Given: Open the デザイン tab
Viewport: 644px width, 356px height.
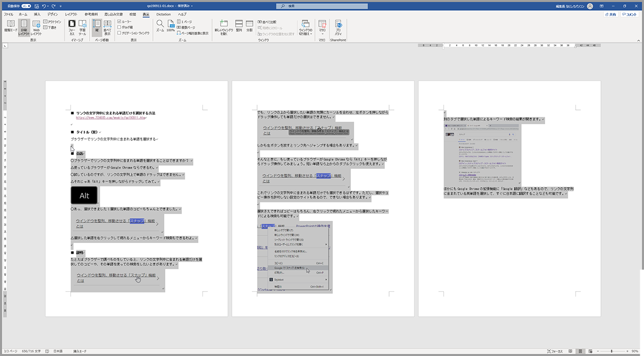Looking at the screenshot, I should 53,14.
